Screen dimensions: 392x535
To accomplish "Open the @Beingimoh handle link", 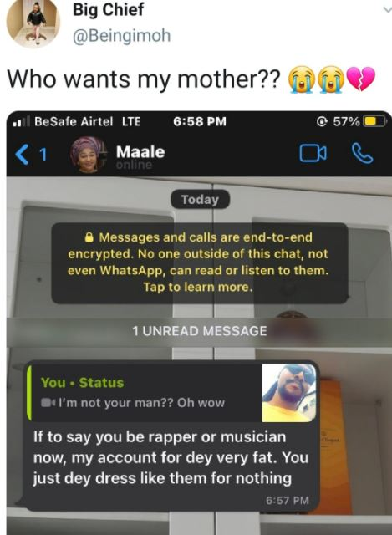I will point(121,35).
